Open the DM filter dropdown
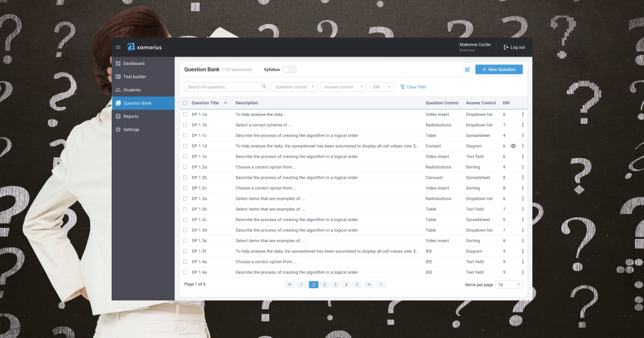644x338 pixels. tap(382, 86)
